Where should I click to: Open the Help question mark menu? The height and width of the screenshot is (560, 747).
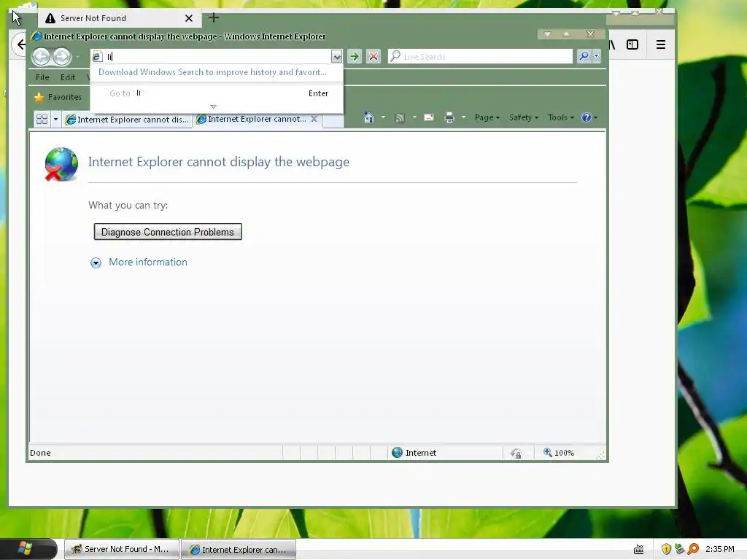click(x=589, y=117)
